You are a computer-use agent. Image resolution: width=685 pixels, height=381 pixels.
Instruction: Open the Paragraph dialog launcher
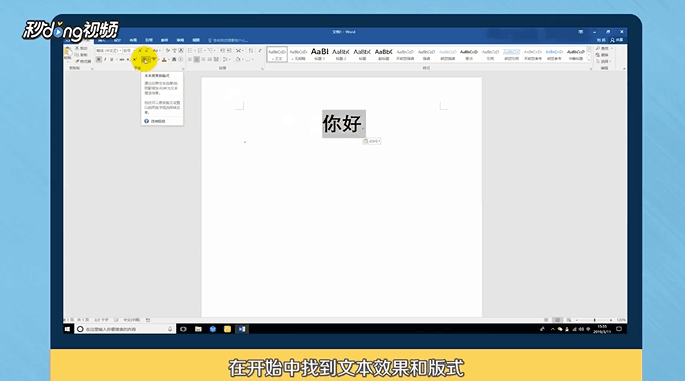(x=262, y=69)
